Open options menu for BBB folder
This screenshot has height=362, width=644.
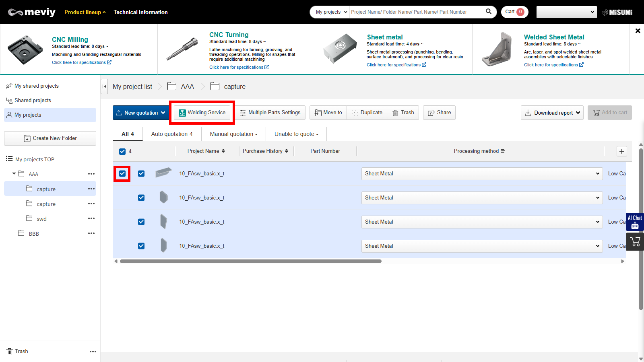[x=91, y=234]
